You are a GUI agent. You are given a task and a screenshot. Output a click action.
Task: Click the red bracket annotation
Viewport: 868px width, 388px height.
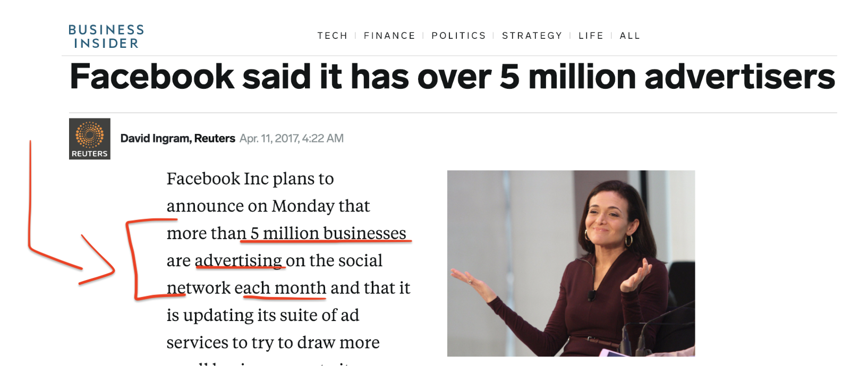pos(133,260)
